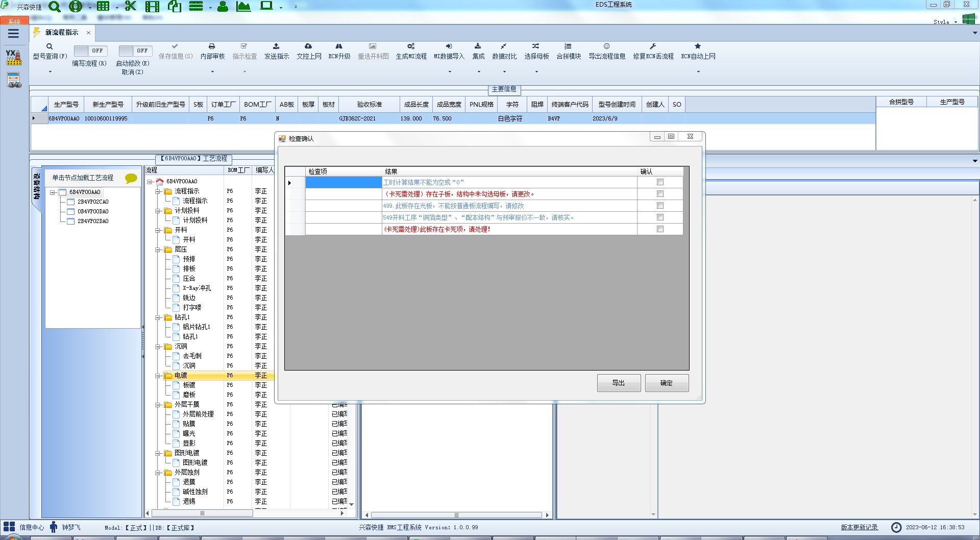Click the magnifier search icon in title toolbar
The width and height of the screenshot is (980, 540).
coord(54,6)
